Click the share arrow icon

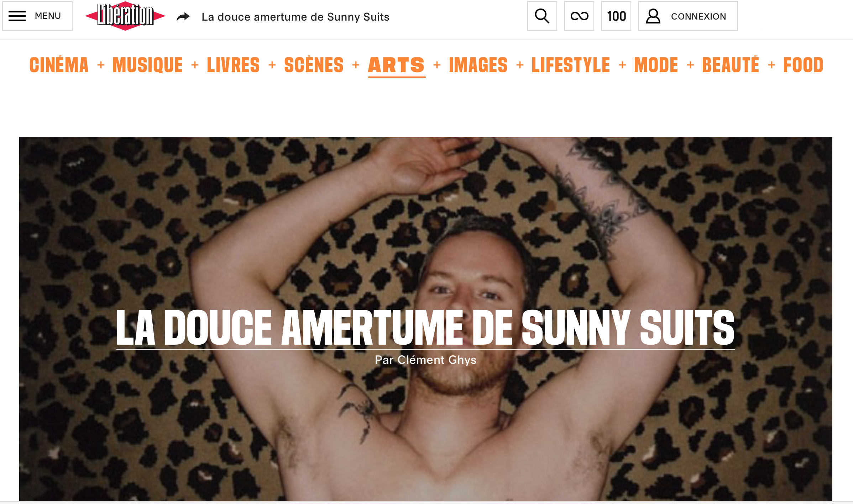tap(183, 17)
